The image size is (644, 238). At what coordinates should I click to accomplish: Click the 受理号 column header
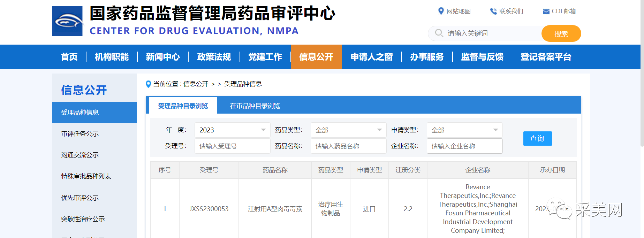click(x=209, y=170)
